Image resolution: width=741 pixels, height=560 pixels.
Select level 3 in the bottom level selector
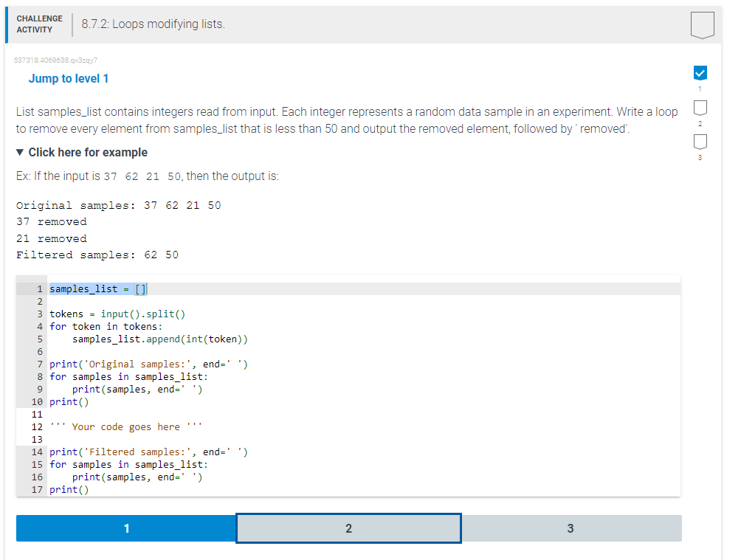click(x=571, y=528)
